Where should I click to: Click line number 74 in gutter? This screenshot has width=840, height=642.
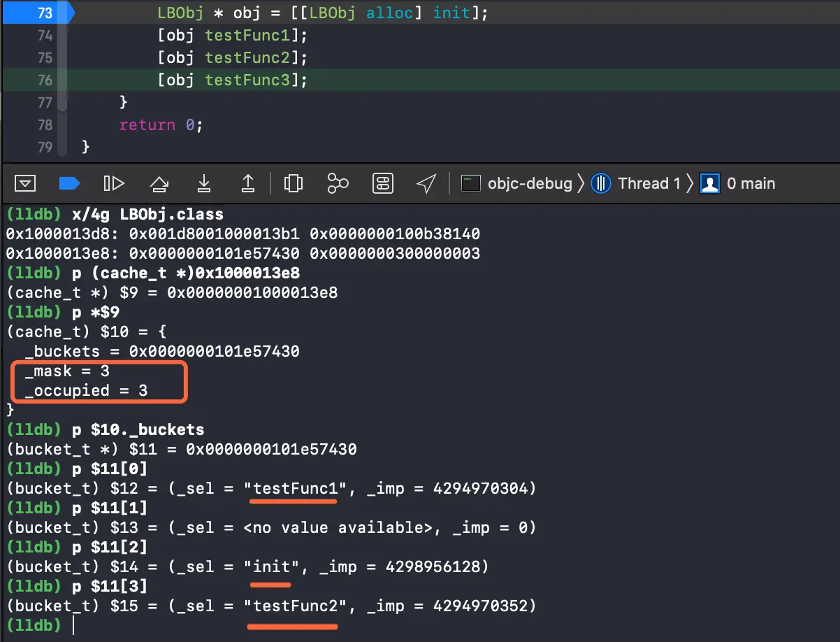[x=45, y=35]
